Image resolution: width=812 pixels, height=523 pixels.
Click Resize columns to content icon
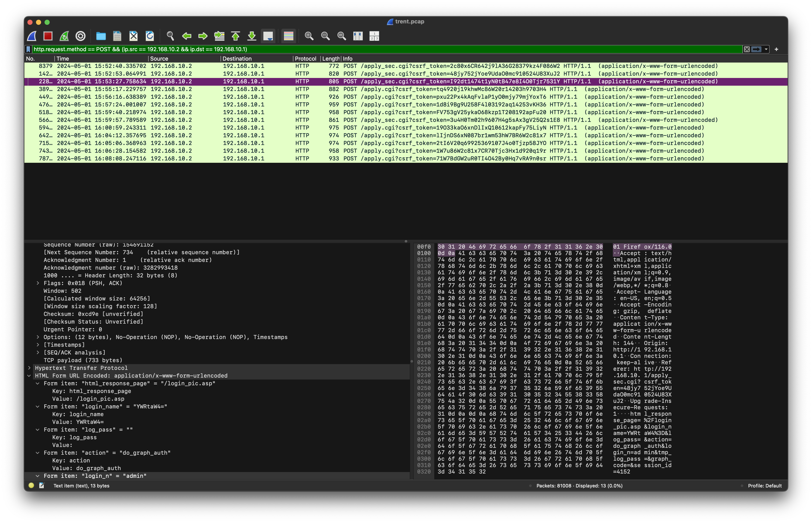(x=358, y=36)
